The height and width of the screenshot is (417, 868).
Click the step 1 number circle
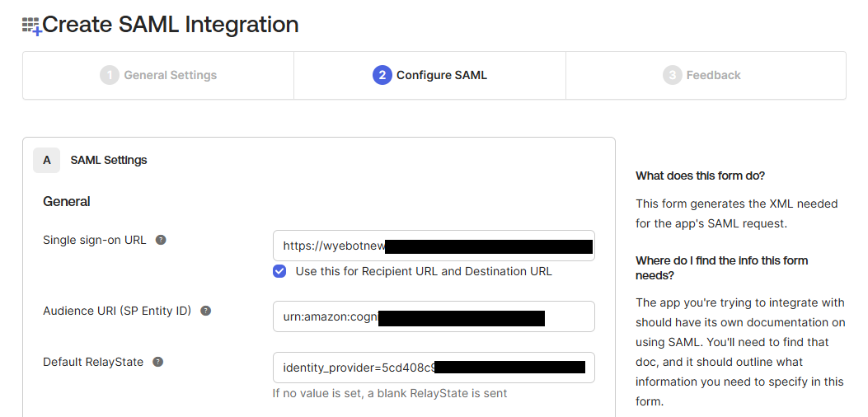coord(109,75)
